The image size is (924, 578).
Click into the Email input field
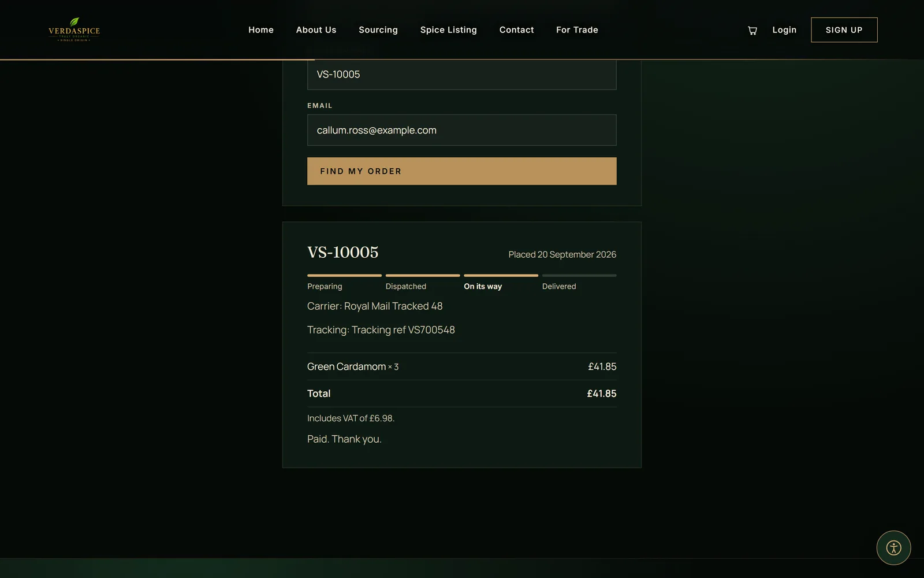click(461, 130)
